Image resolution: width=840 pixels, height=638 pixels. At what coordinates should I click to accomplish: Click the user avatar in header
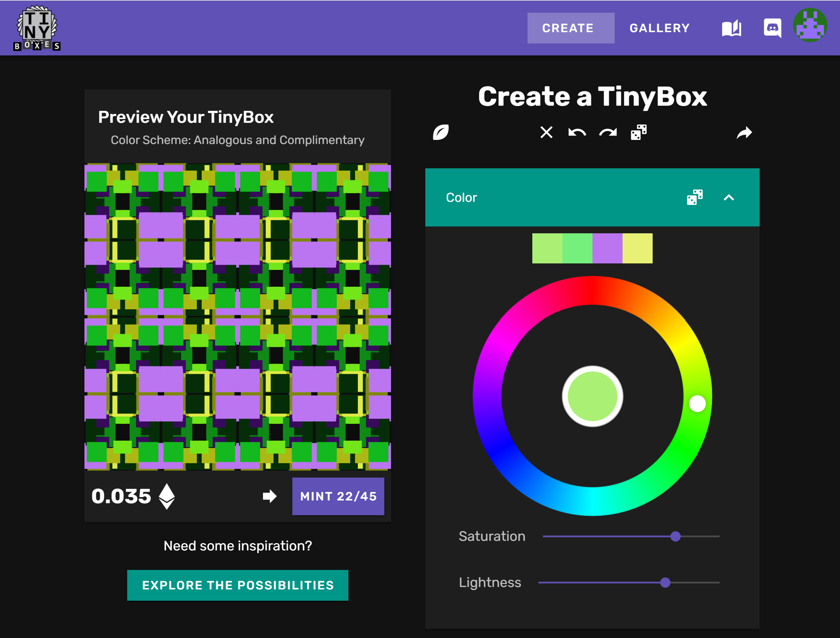coord(810,25)
